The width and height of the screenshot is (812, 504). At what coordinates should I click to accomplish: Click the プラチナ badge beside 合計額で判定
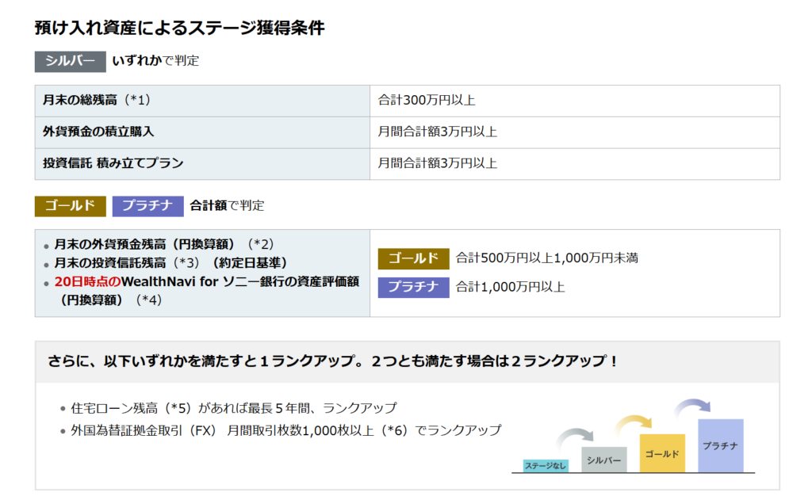(148, 206)
